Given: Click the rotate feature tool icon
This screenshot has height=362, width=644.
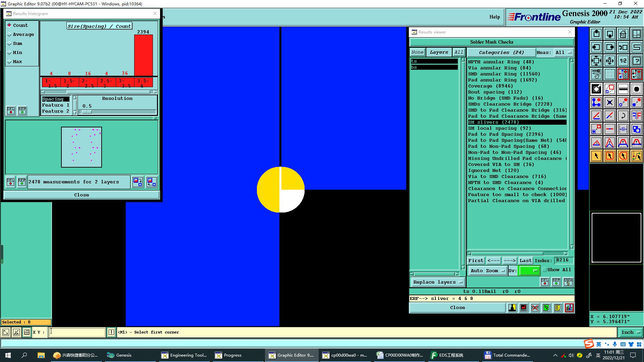Looking at the screenshot, I should point(623,116).
